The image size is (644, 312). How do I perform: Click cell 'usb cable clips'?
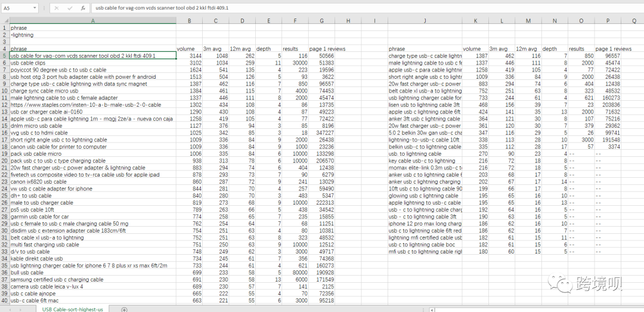click(x=93, y=63)
